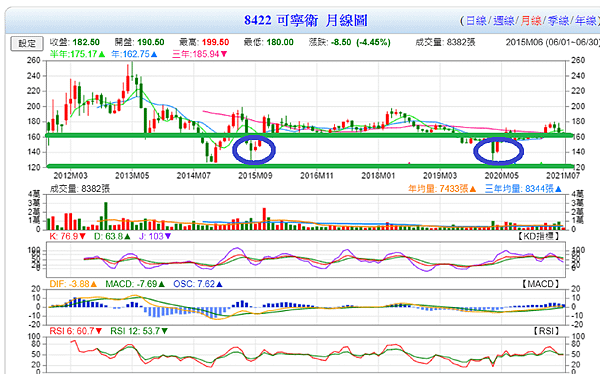Switch to the 日線 daily chart
Image resolution: width=600 pixels, height=374 pixels.
pos(476,21)
